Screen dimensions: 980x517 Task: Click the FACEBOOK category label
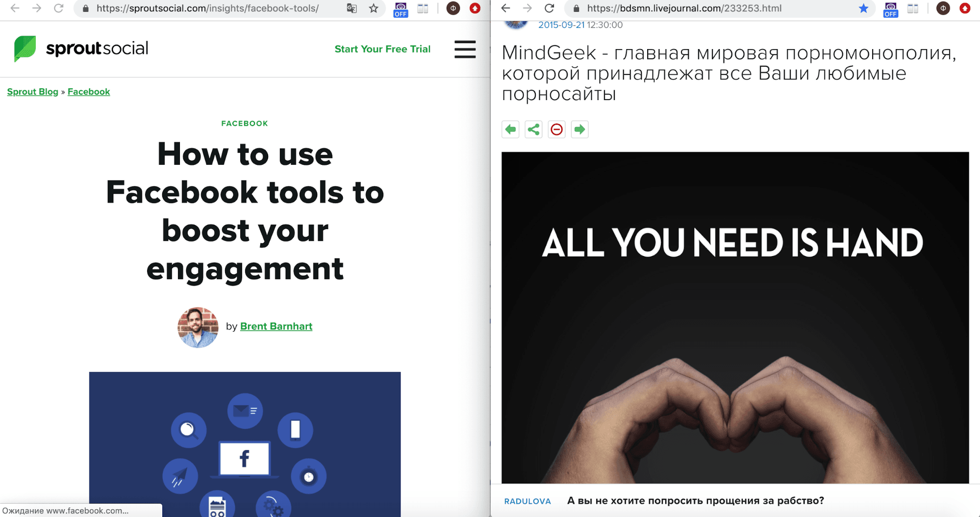pyautogui.click(x=245, y=124)
